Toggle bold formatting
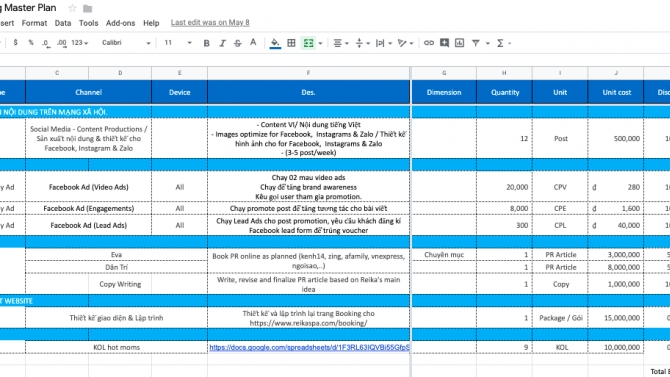 click(206, 43)
